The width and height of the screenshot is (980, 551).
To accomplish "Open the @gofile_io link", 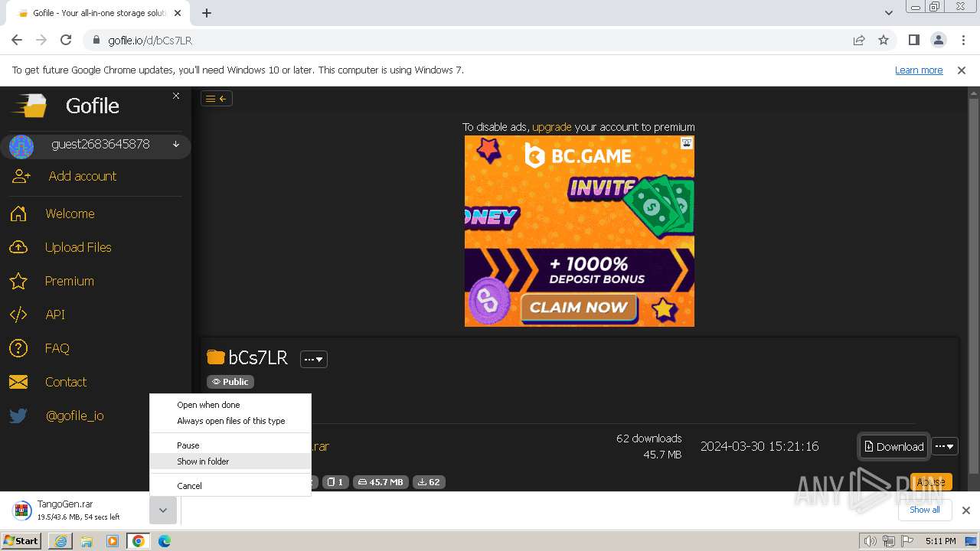I will 75,416.
